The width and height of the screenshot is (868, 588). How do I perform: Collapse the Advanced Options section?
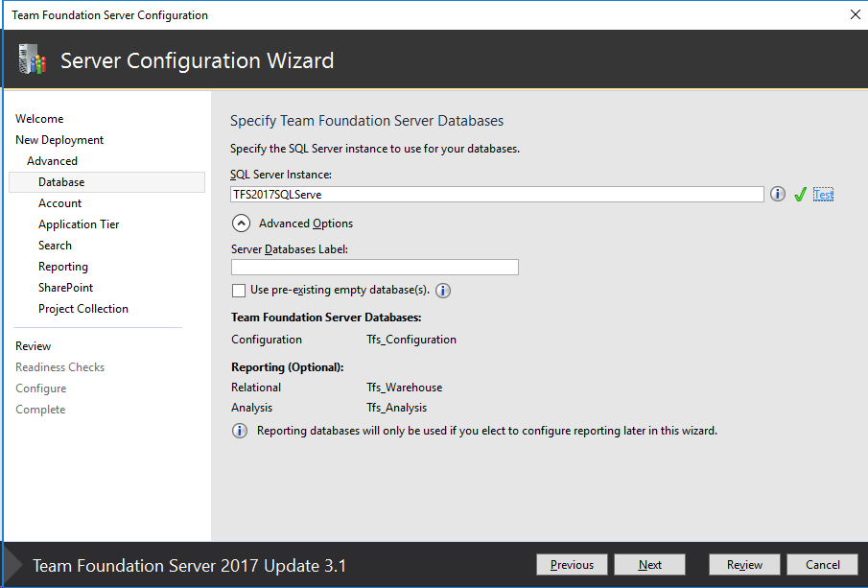242,223
